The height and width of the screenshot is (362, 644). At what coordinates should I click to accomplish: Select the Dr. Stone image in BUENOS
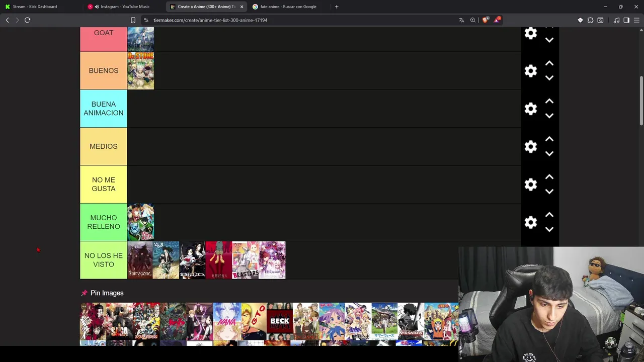coord(140,71)
